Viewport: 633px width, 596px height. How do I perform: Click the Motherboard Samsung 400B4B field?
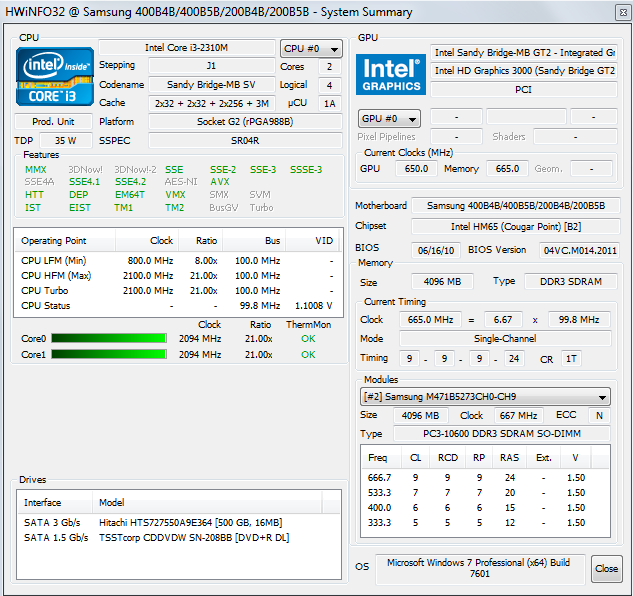tap(516, 206)
